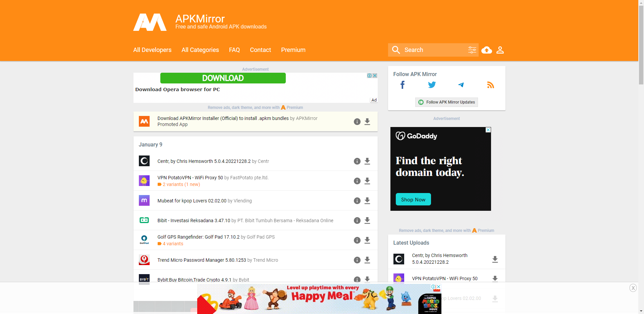Click the green DOWNLOAD ad button
Screen dimensions: 644x314
(223, 78)
